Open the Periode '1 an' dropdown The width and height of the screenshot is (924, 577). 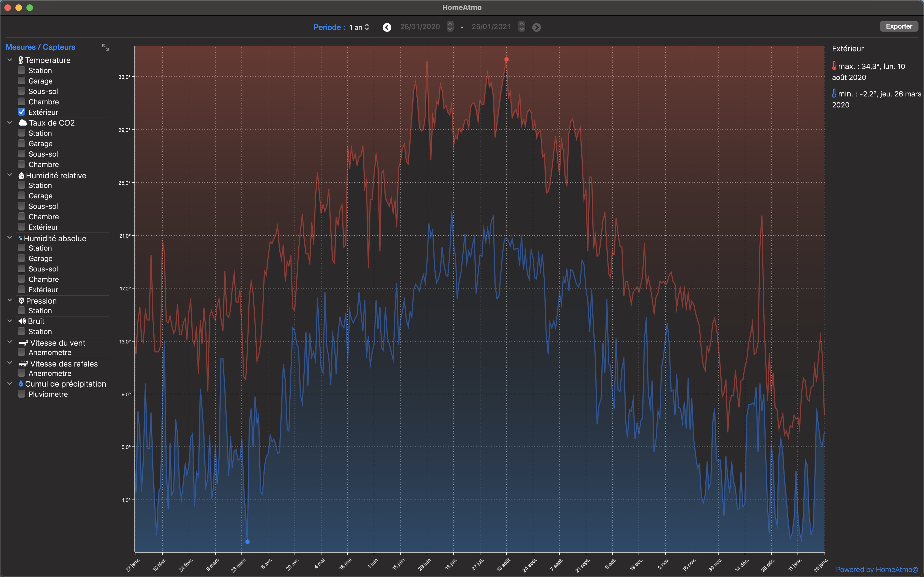pos(359,27)
